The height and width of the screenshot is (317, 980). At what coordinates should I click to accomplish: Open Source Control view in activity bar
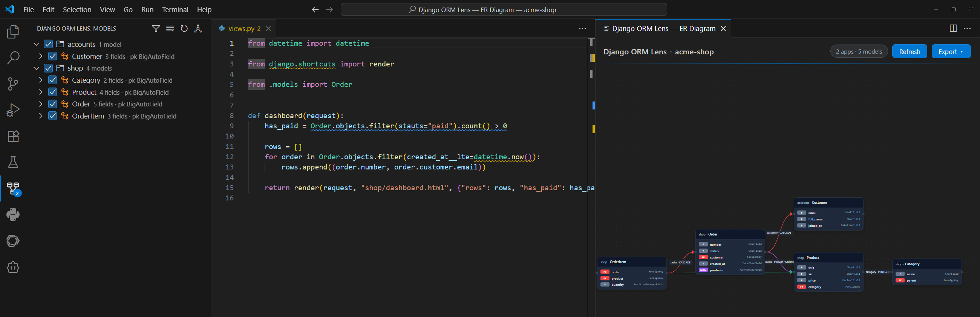(x=13, y=84)
